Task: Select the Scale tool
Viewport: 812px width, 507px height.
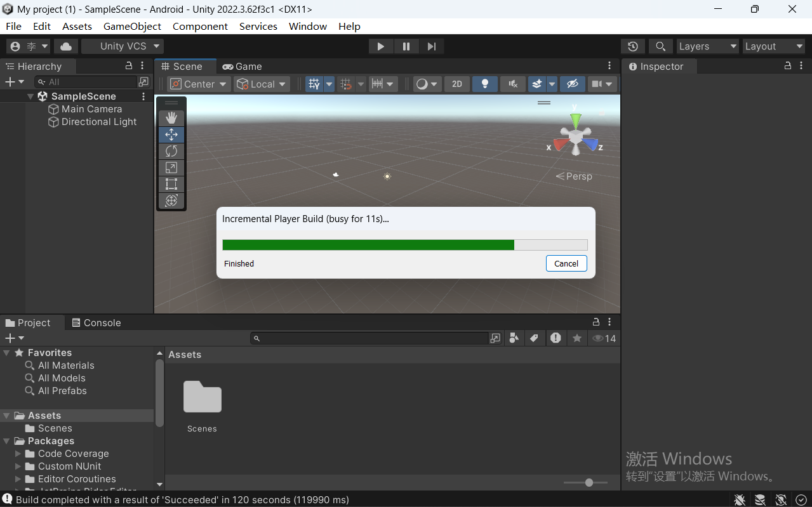Action: 171,168
